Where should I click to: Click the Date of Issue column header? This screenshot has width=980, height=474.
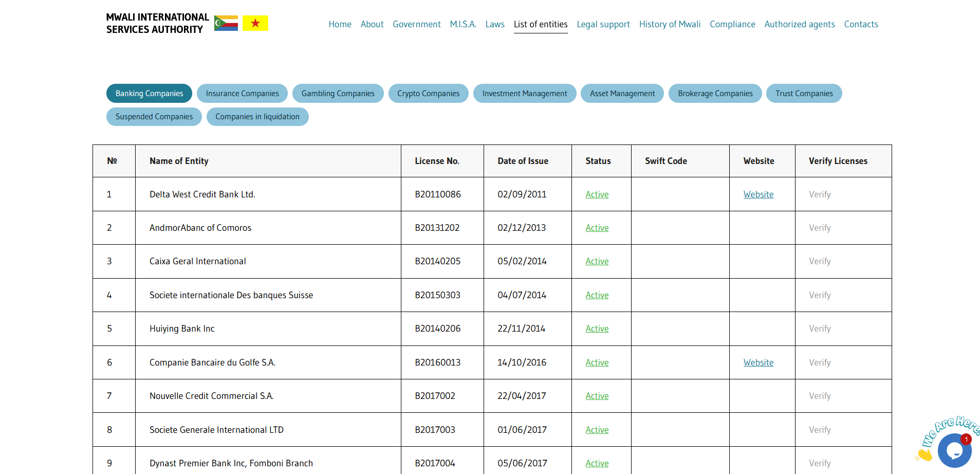tap(523, 161)
